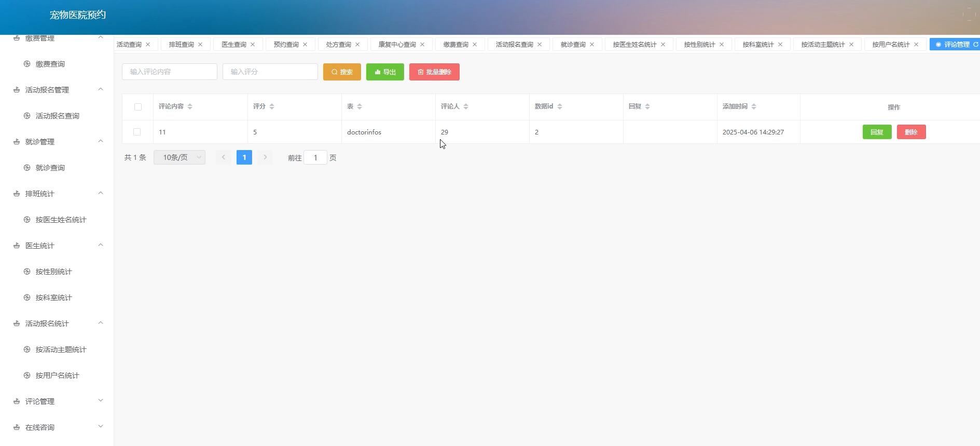The height and width of the screenshot is (446, 980).
Task: Close the 康复中心查询 tab
Action: pyautogui.click(x=422, y=45)
